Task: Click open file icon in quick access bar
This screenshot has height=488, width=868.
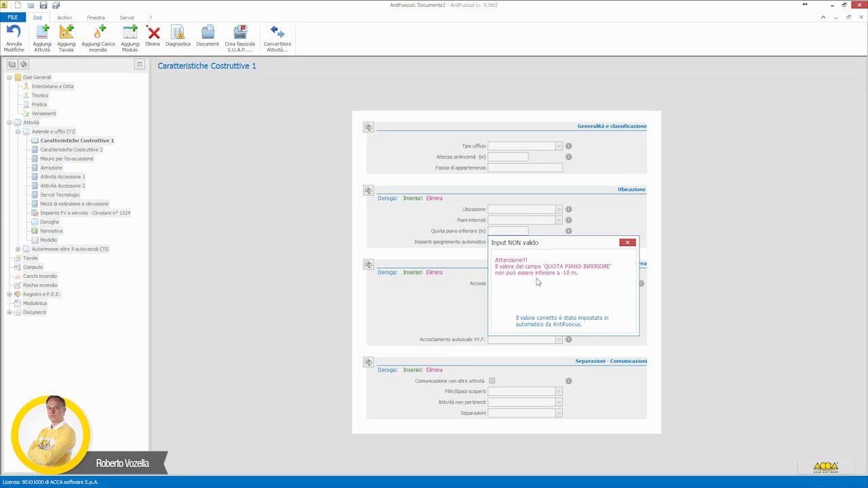Action: [x=31, y=5]
